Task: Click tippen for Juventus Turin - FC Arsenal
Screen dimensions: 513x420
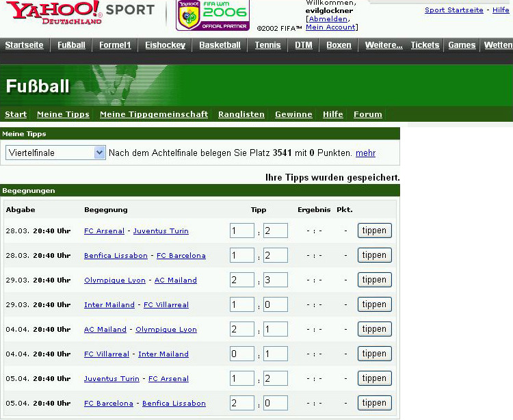Action: [x=375, y=378]
